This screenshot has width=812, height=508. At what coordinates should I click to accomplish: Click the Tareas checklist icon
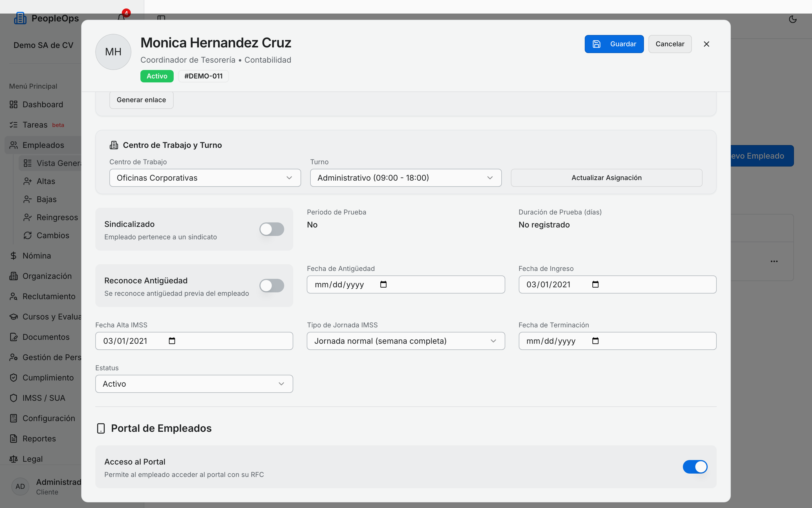(x=14, y=125)
